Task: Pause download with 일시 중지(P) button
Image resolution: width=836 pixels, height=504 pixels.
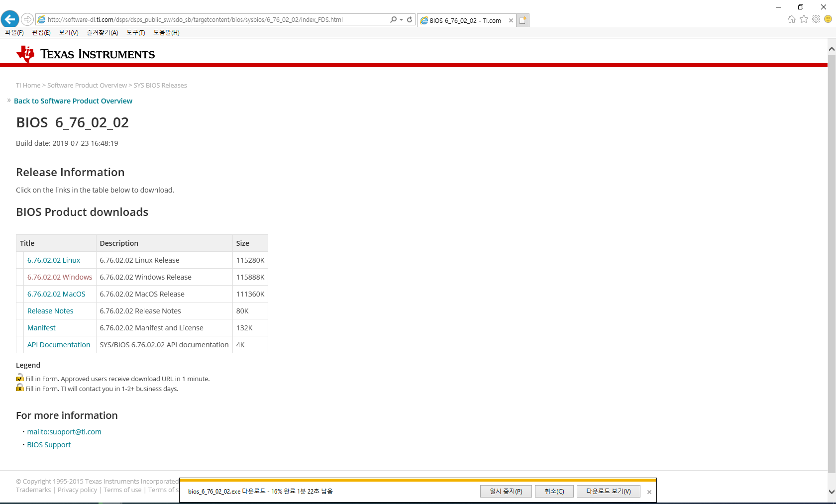Action: [506, 491]
